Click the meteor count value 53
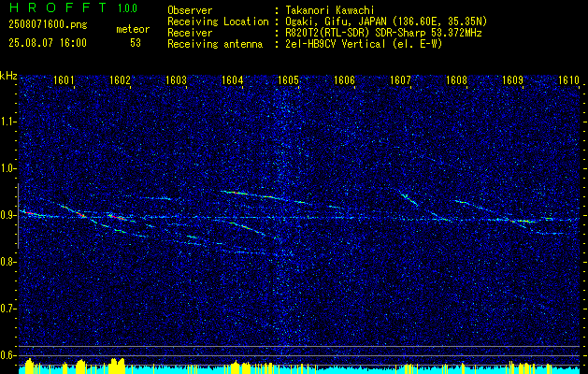The height and width of the screenshot is (374, 588). [x=136, y=43]
